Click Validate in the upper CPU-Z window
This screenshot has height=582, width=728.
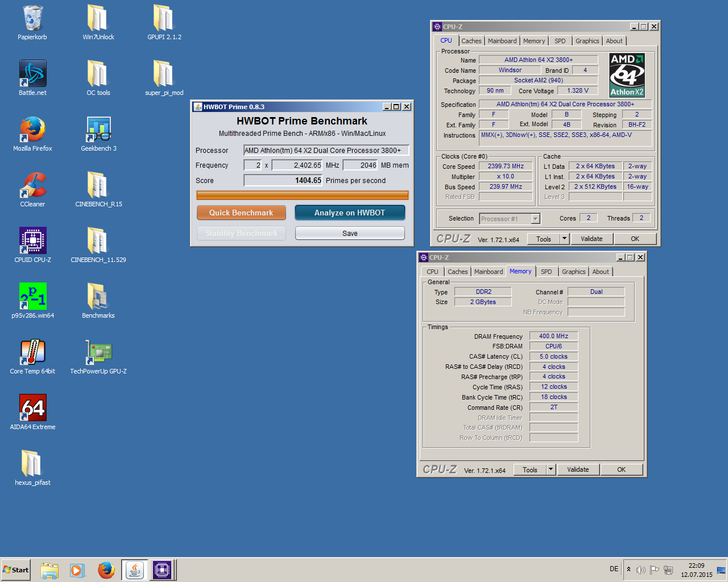pos(591,239)
